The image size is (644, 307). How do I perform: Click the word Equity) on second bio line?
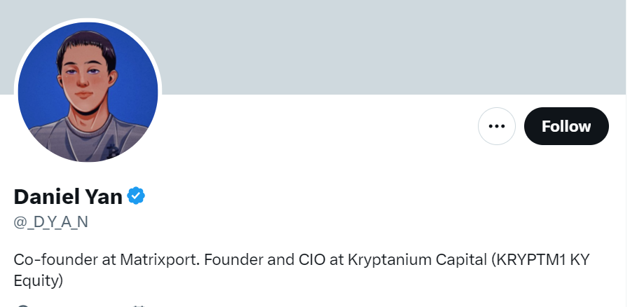[39, 280]
